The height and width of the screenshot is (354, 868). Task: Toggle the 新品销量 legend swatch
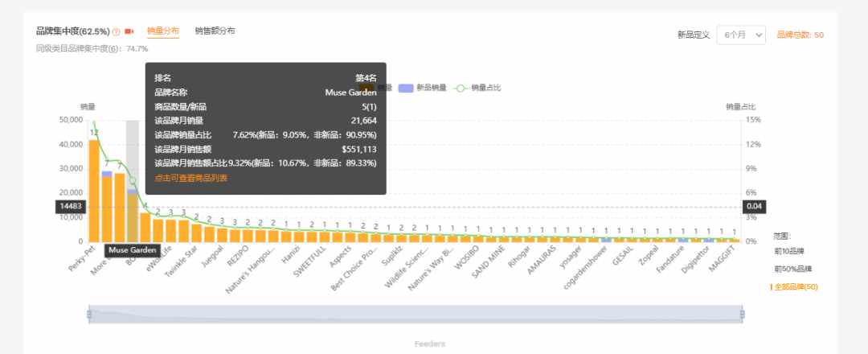coord(406,88)
